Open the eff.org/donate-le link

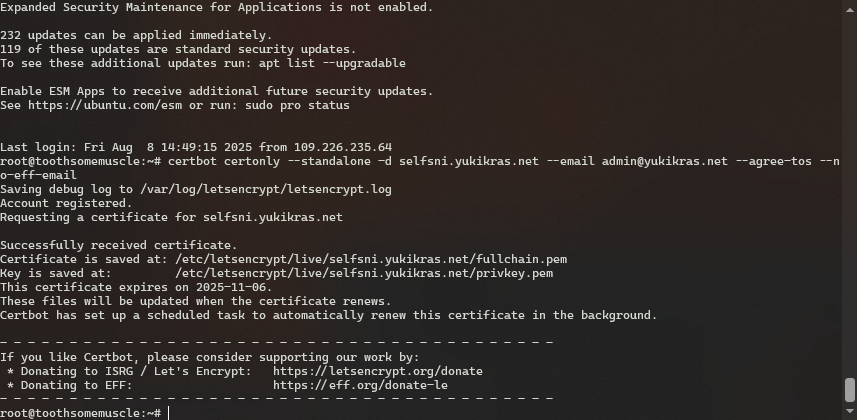360,386
